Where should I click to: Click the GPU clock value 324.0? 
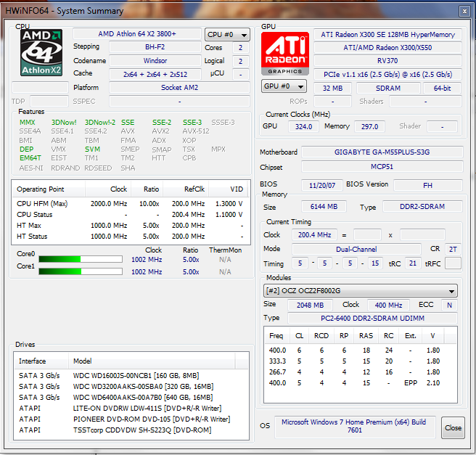303,126
